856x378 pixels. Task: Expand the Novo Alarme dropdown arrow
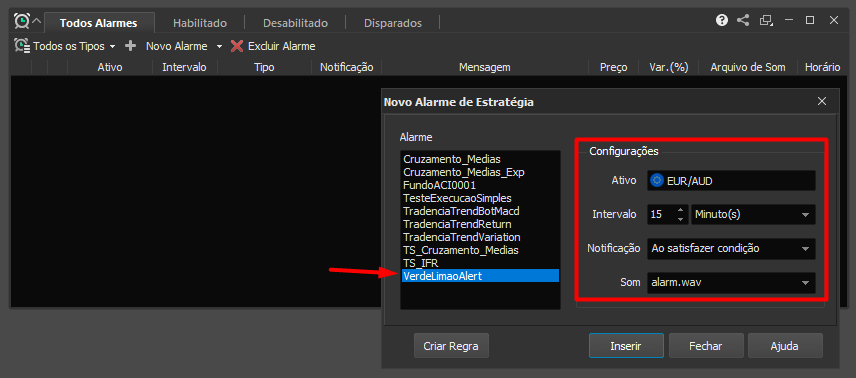pos(219,47)
